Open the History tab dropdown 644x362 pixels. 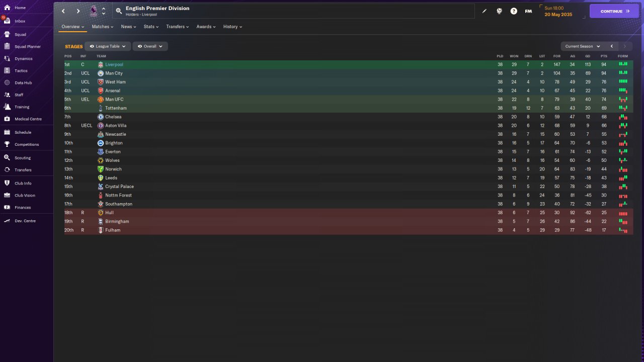click(x=232, y=27)
